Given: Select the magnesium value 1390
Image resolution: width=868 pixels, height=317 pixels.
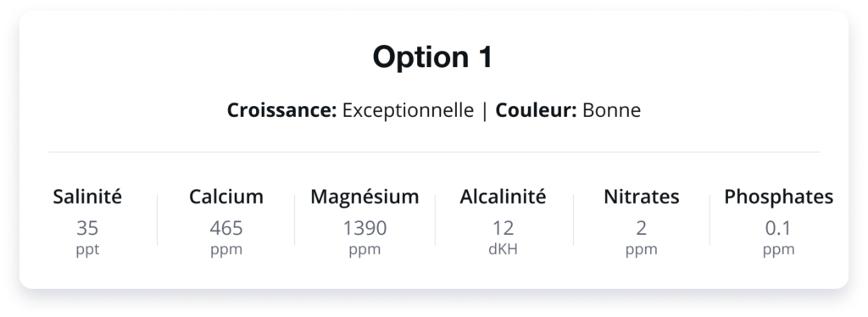Looking at the screenshot, I should [x=364, y=228].
